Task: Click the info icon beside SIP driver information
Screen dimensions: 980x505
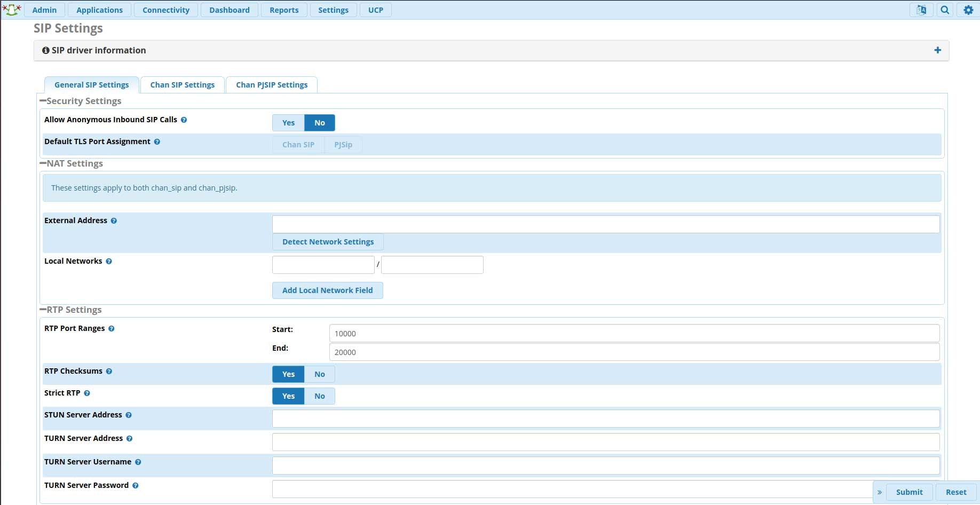Action: coord(45,50)
